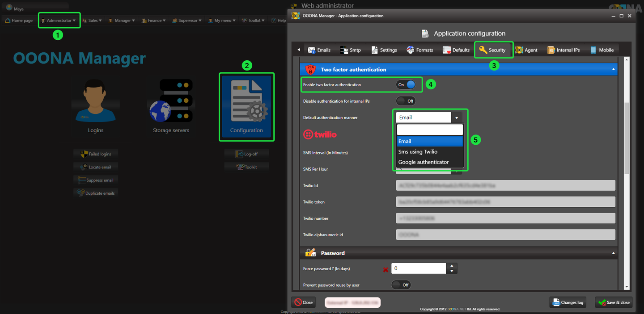Select Google authenticator from dropdown list
This screenshot has width=644, height=314.
point(424,162)
